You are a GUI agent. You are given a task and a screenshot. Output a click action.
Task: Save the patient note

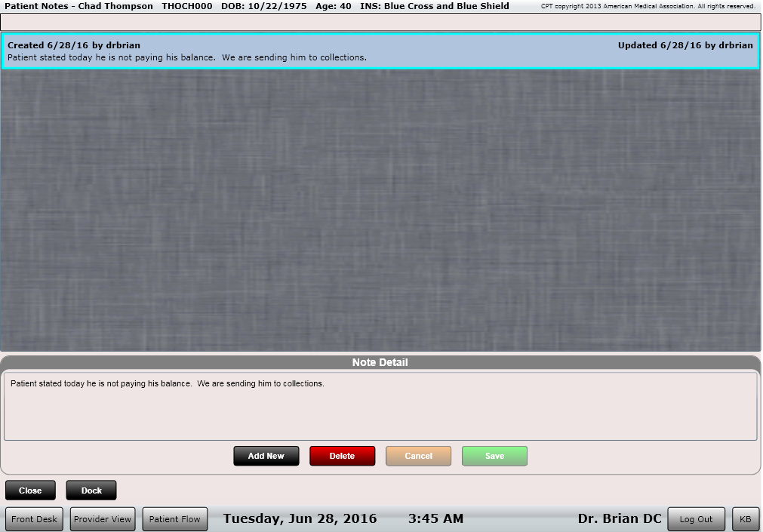pyautogui.click(x=494, y=456)
